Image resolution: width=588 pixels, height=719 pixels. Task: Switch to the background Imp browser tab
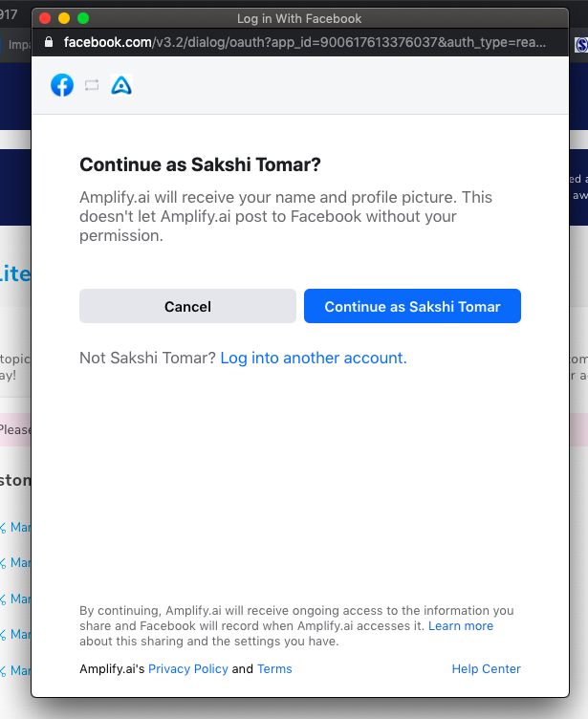[x=16, y=45]
